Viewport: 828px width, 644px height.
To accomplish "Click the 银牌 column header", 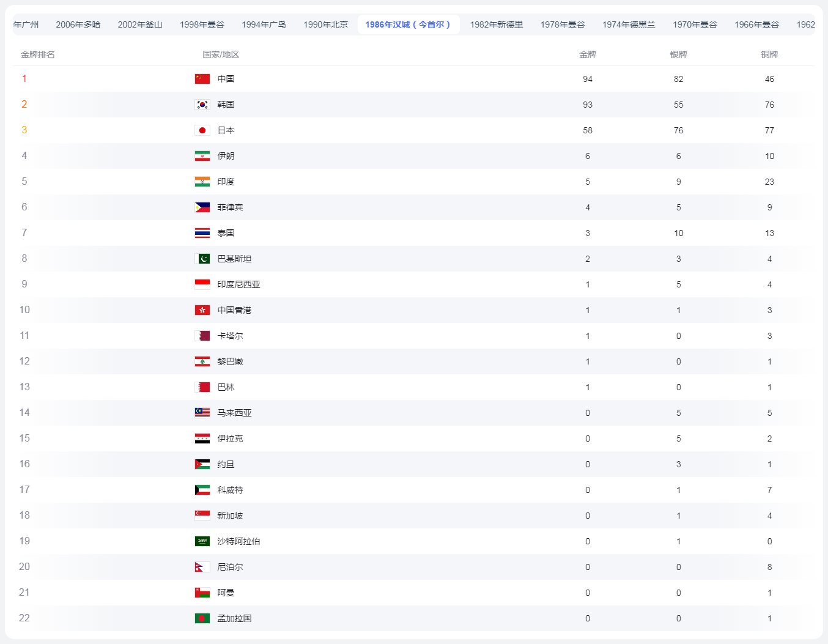I will [679, 54].
